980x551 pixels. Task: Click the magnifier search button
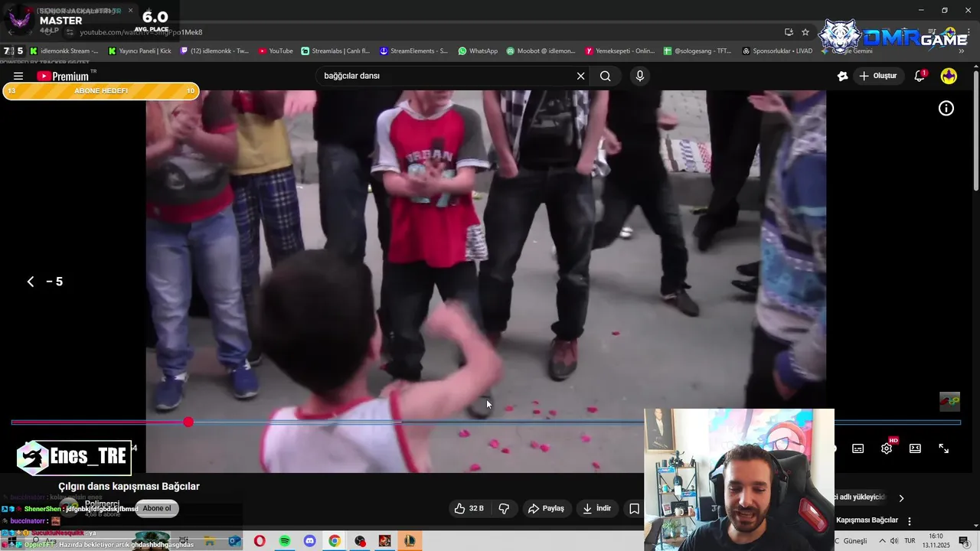point(605,76)
